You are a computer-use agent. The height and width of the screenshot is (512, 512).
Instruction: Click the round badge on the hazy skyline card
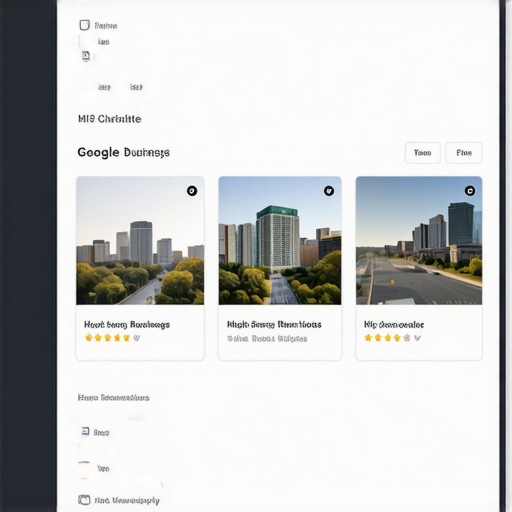pos(192,191)
